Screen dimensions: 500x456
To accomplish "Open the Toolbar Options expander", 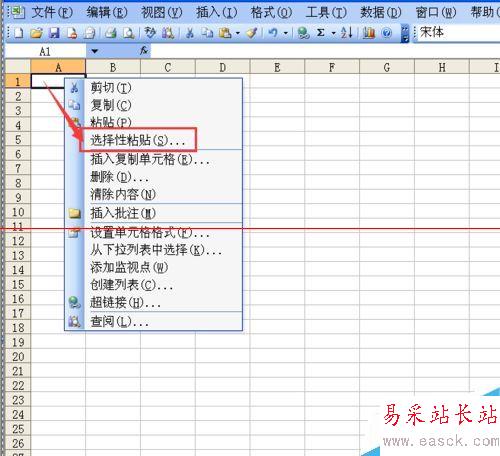I will coord(405,33).
